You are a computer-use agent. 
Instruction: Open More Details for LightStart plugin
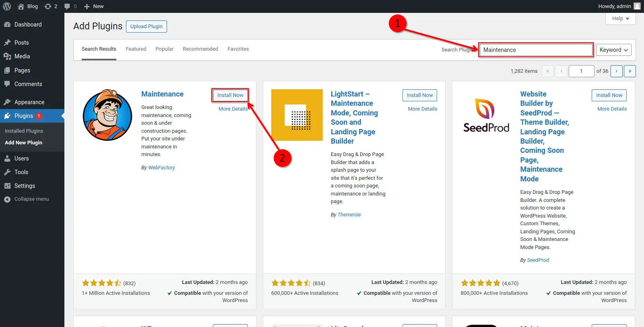coord(422,109)
